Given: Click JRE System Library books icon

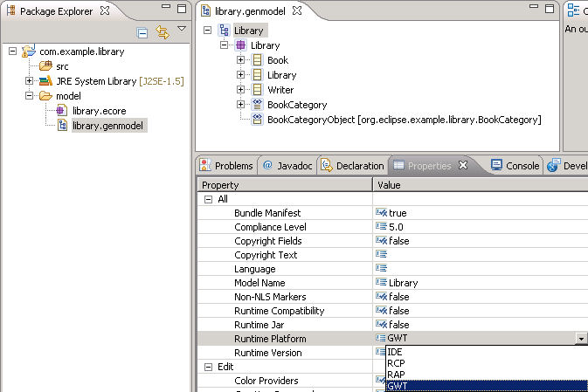Looking at the screenshot, I should [x=45, y=80].
